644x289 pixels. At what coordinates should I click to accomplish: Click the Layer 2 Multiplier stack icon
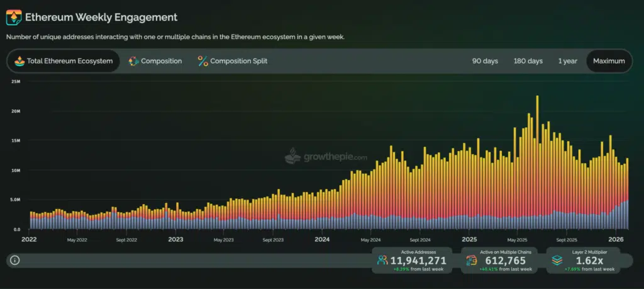tap(557, 260)
